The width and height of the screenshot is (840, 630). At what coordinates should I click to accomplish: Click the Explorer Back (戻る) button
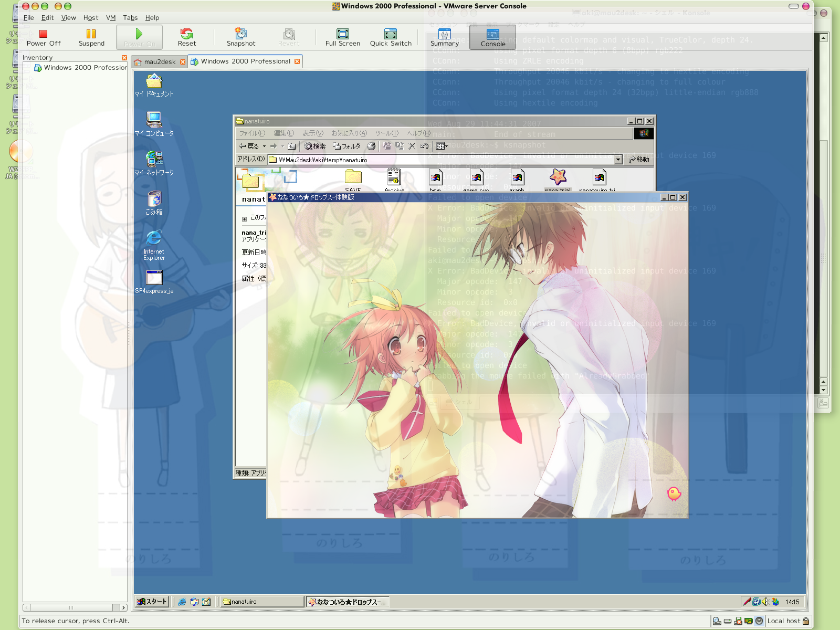click(x=249, y=146)
